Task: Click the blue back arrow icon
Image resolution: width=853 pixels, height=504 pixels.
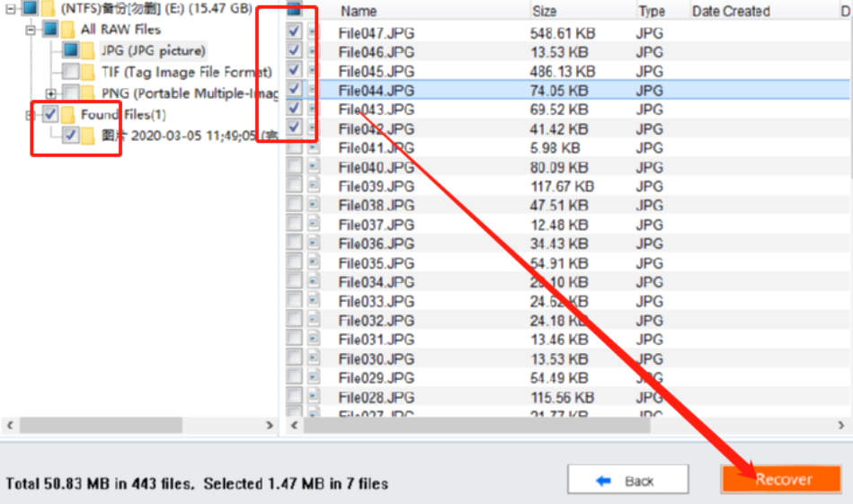Action: pyautogui.click(x=603, y=481)
